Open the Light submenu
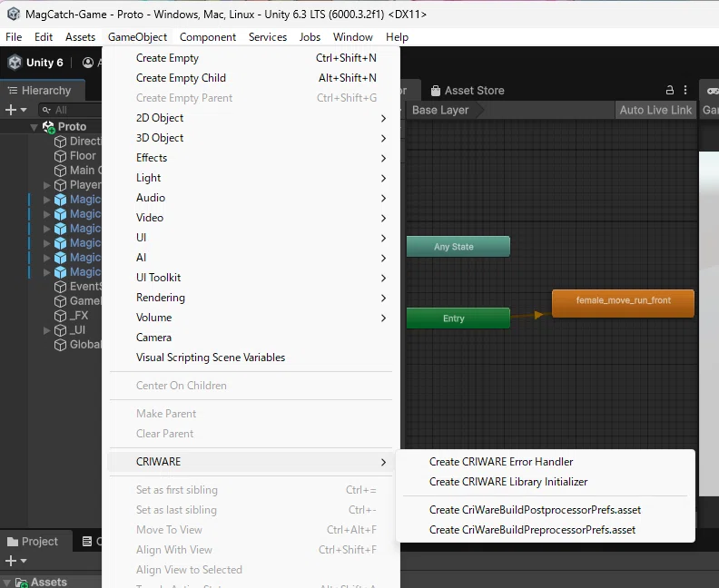719x588 pixels. tap(251, 178)
